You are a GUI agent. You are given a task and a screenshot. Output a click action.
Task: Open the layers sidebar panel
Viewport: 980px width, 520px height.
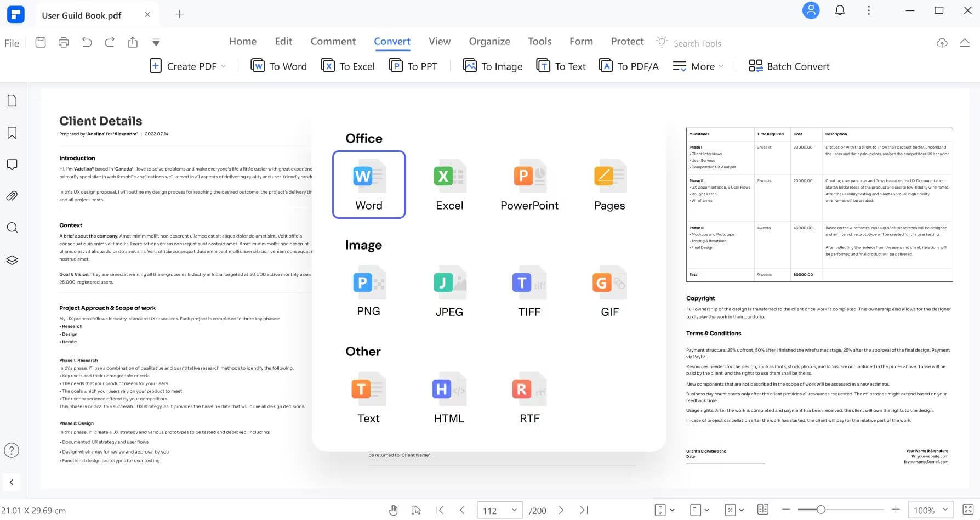pos(12,260)
